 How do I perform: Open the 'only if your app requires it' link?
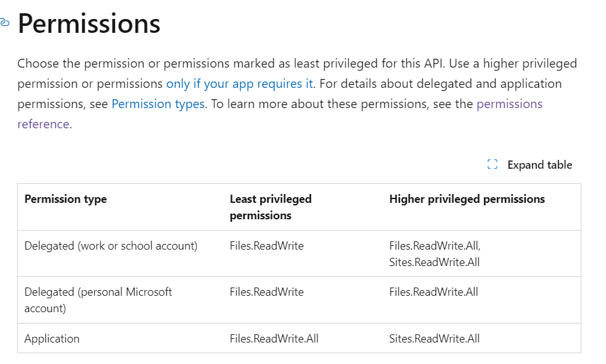(x=239, y=84)
